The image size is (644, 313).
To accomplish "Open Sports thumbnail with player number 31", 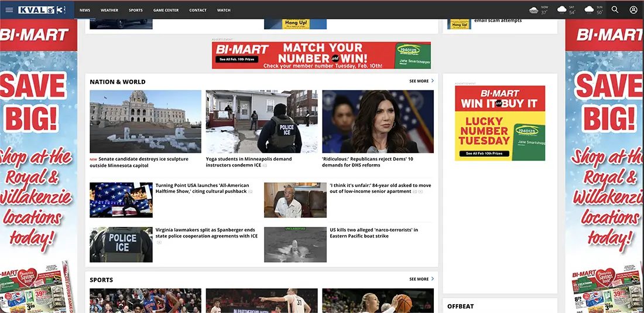I will coord(262,301).
